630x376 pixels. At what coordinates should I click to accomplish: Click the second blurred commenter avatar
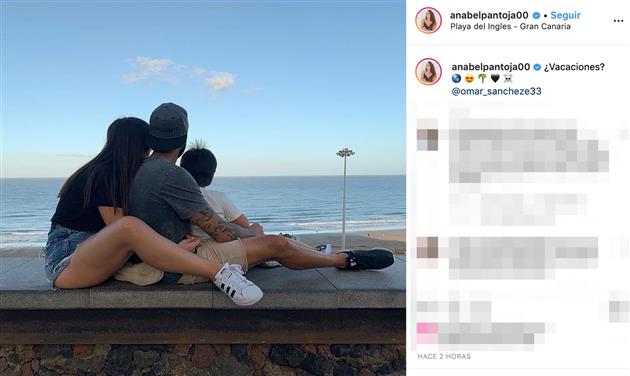tap(428, 247)
